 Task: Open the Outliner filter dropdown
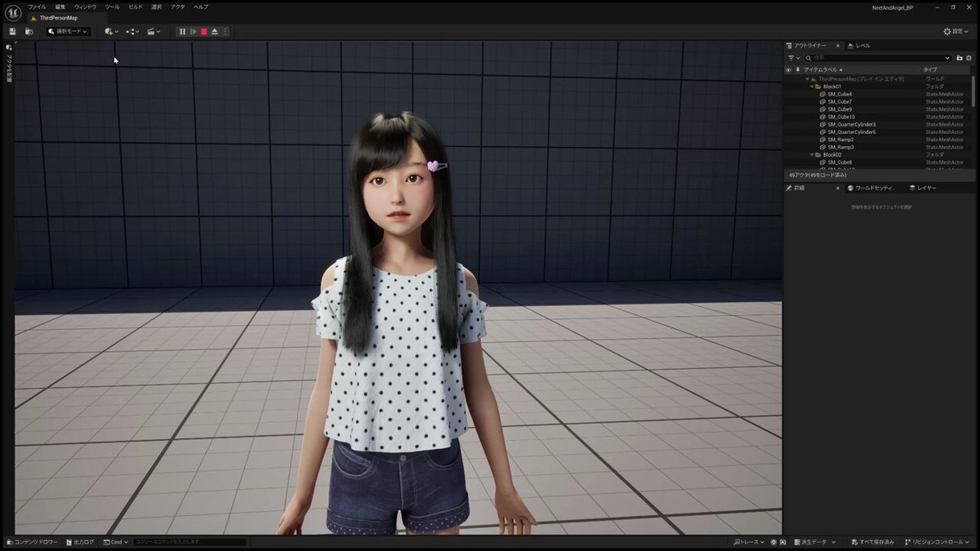(x=792, y=58)
